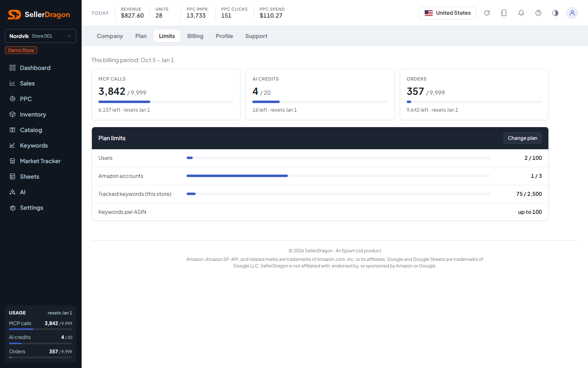Open the Support tab
The width and height of the screenshot is (588, 368).
[256, 36]
